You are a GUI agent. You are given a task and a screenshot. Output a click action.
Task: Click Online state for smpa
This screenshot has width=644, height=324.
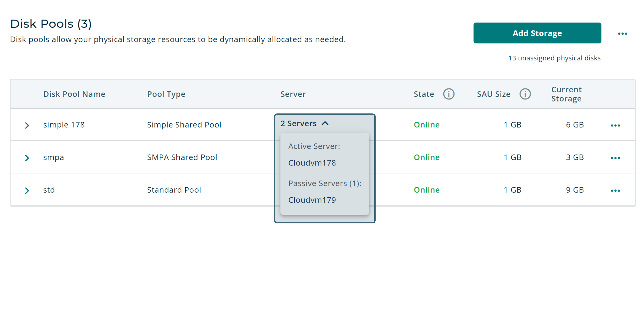[426, 157]
